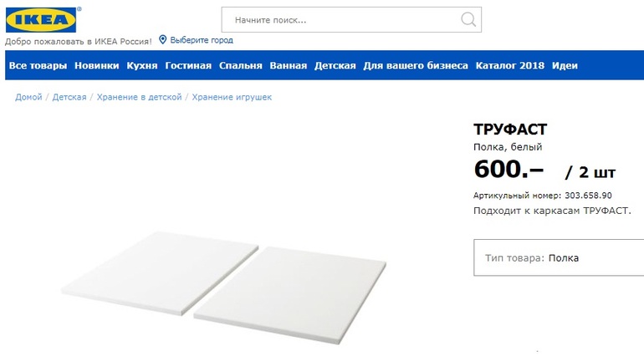Open the "Спальня" category

pyautogui.click(x=240, y=66)
